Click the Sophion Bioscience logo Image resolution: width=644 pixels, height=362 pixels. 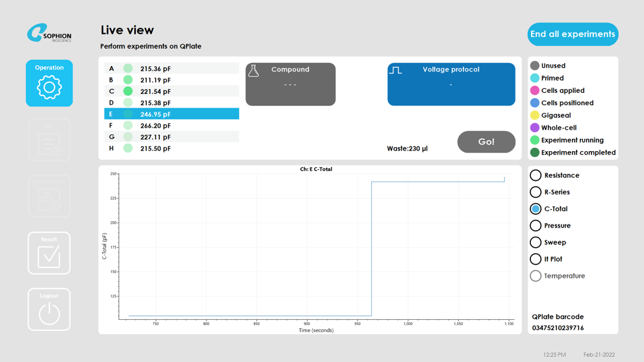49,33
